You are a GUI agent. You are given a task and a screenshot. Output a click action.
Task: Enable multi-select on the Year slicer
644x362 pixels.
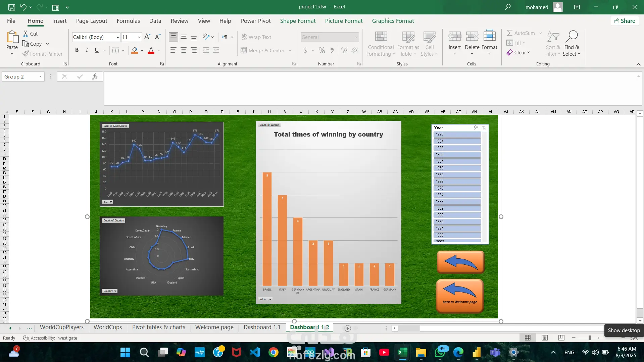pos(476,127)
